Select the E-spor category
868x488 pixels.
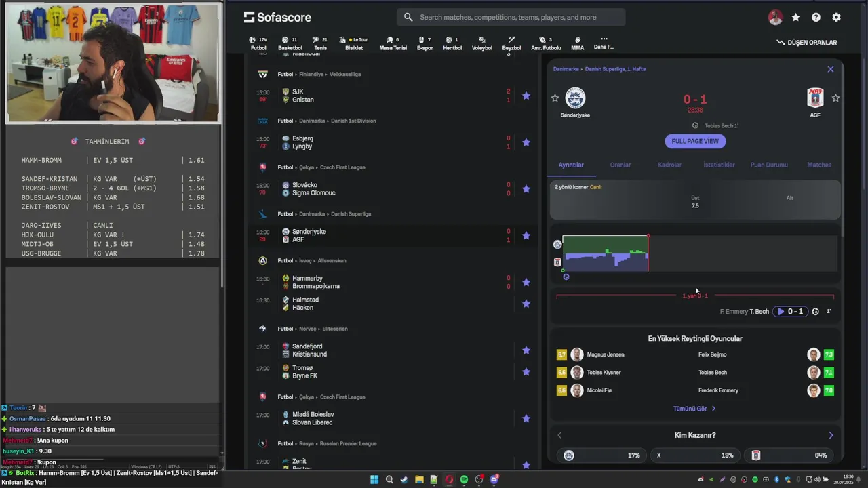point(425,43)
